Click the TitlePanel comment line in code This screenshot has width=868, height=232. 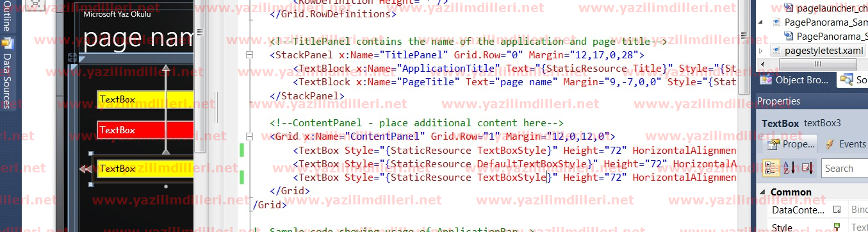click(x=468, y=42)
